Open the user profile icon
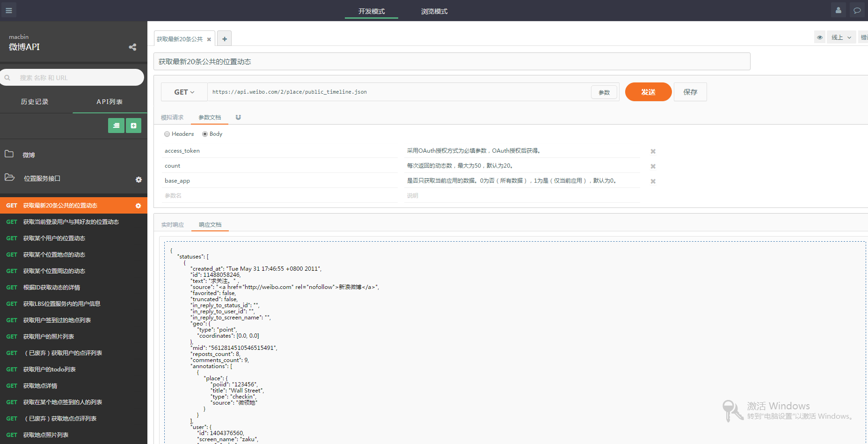 tap(838, 10)
